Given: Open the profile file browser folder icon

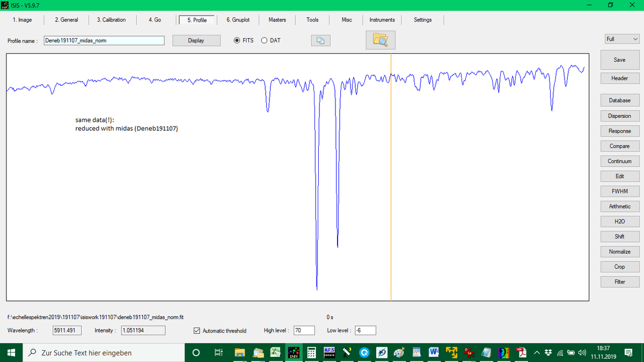Looking at the screenshot, I should click(x=380, y=40).
